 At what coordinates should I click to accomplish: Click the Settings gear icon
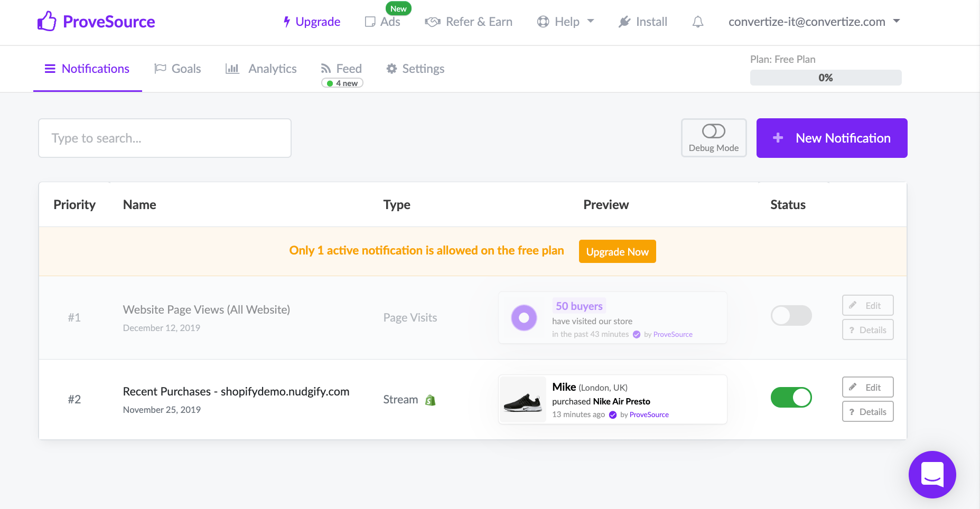(x=391, y=69)
